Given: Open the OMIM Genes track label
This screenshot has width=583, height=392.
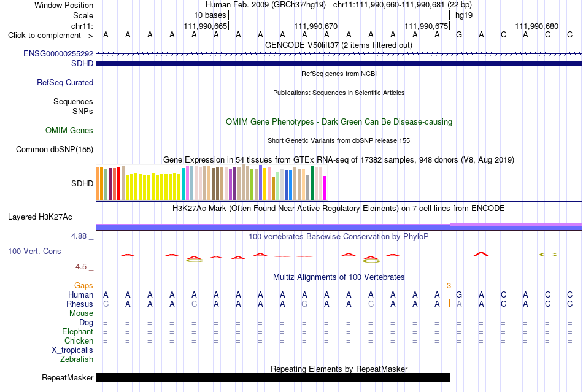Looking at the screenshot, I should pos(69,131).
